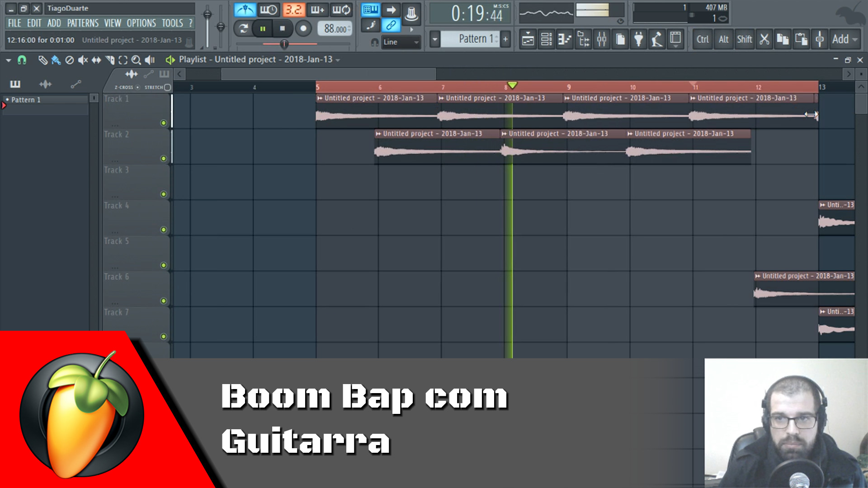Image resolution: width=868 pixels, height=488 pixels.
Task: Open the OPTIONS menu
Action: click(x=141, y=23)
